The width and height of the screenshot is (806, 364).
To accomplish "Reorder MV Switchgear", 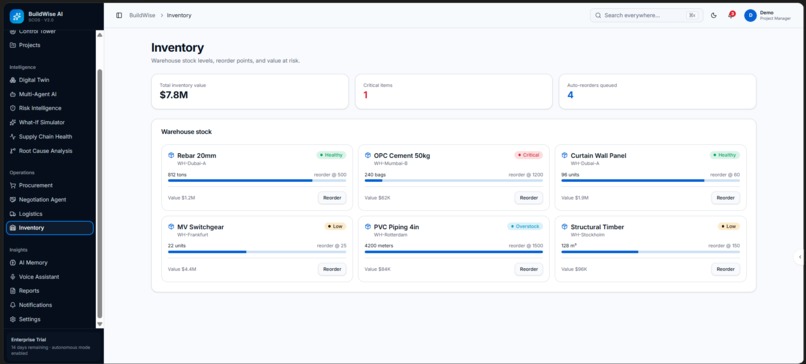I will coord(332,269).
